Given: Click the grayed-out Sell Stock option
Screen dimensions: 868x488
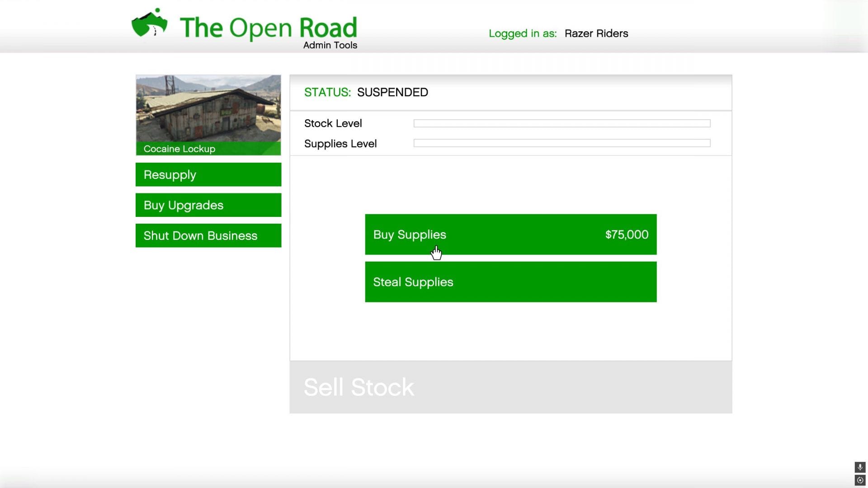Looking at the screenshot, I should point(359,387).
